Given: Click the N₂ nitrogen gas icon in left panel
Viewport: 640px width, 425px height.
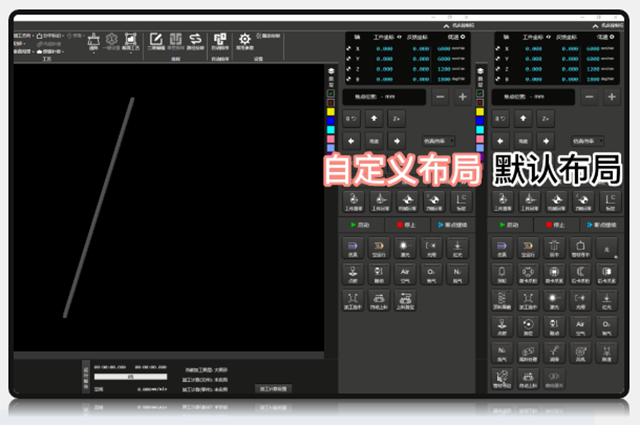Looking at the screenshot, I should (x=459, y=271).
